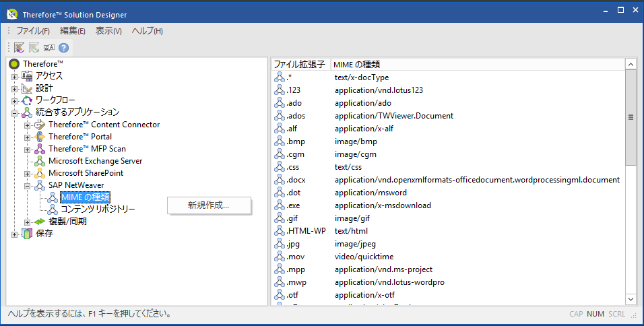
Task: Click the icon of the .mov row
Action: point(280,257)
